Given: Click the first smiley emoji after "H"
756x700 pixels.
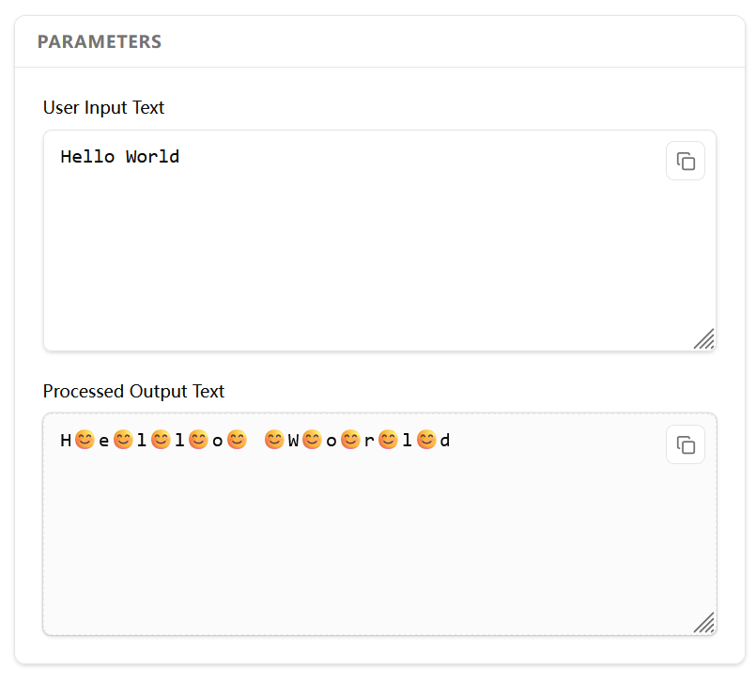Looking at the screenshot, I should 85,440.
